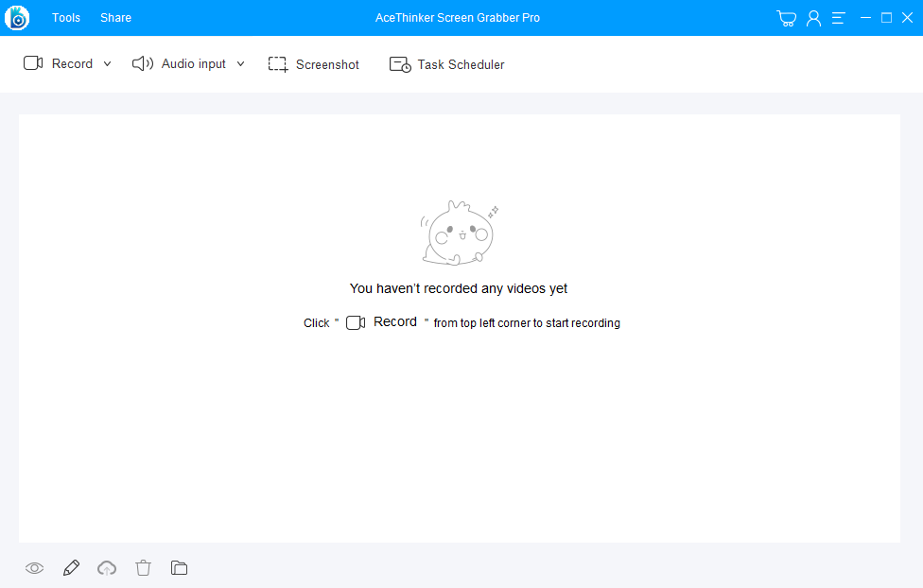The width and height of the screenshot is (923, 588).
Task: Click the pencil edit icon
Action: point(71,567)
